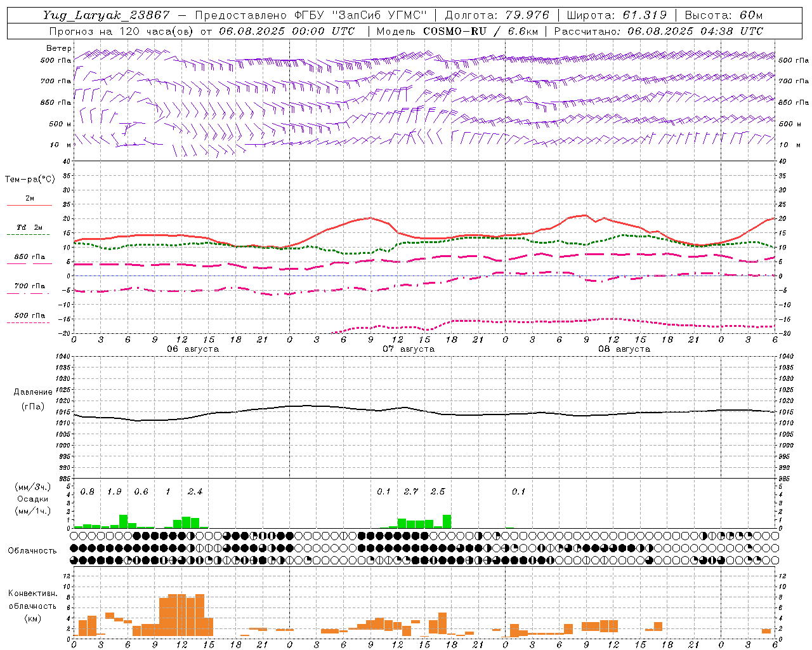Click the left-side 500 гПа wind level label

click(56, 60)
